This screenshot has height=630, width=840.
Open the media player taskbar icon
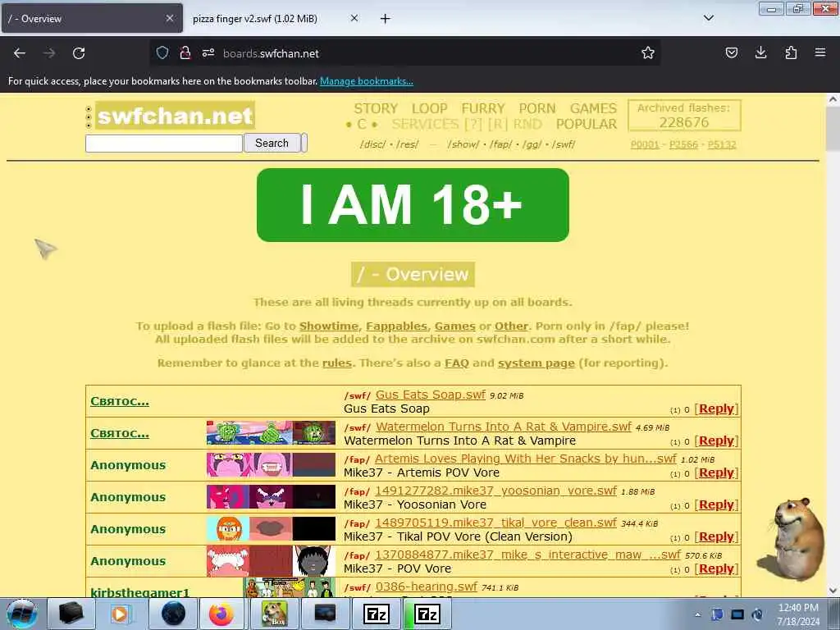pos(121,614)
